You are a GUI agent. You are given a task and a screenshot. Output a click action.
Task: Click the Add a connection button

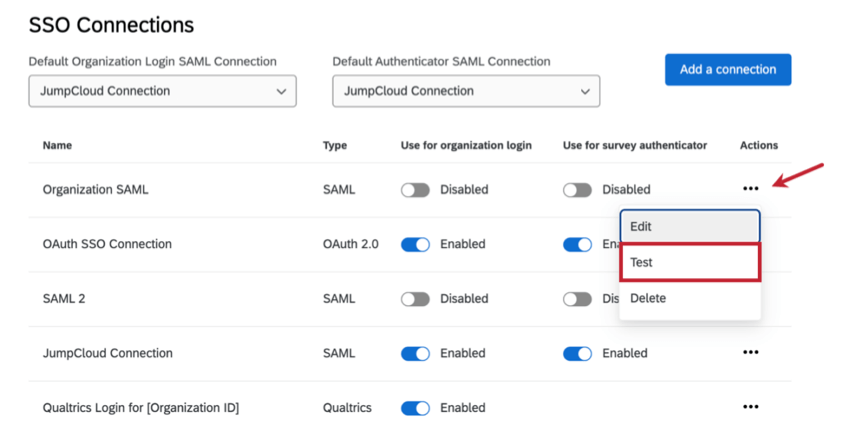[x=727, y=70]
